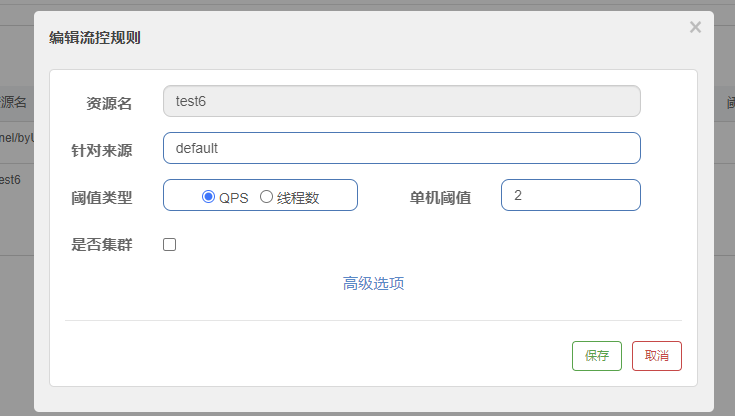Click the test6 row behind the dialog
The height and width of the screenshot is (416, 735).
click(12, 180)
